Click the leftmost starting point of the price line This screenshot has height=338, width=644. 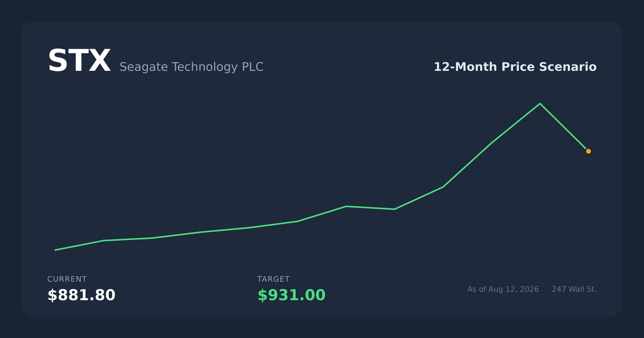pos(56,250)
